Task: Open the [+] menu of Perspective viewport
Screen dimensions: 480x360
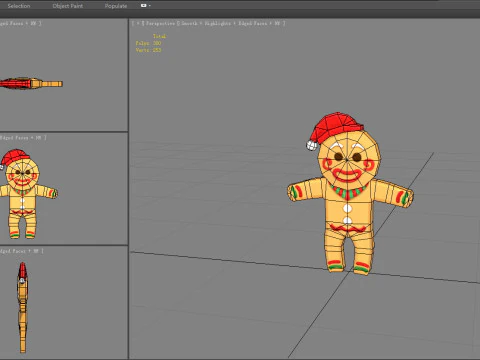Action: coord(137,23)
